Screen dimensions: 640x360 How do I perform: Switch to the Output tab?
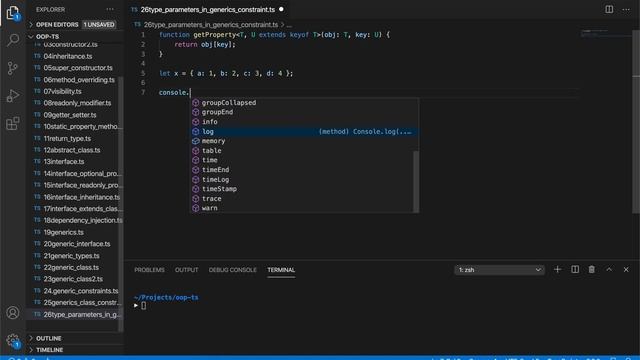coord(187,270)
